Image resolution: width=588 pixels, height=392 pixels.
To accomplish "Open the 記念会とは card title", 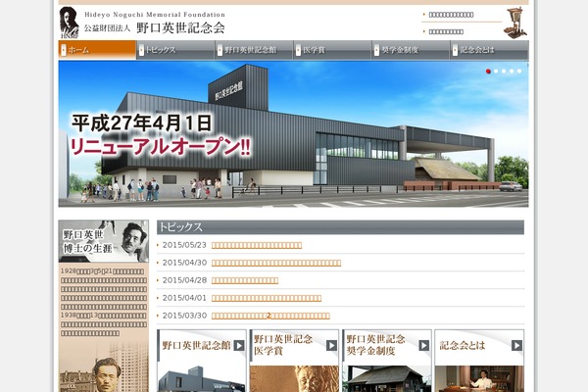I will [463, 346].
